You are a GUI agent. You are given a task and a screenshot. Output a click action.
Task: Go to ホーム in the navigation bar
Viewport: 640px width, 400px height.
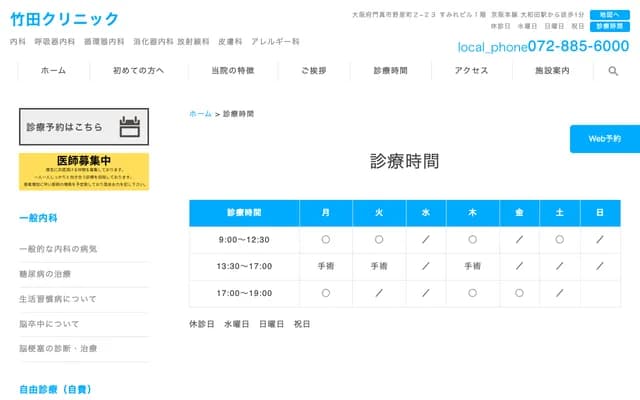tap(53, 71)
